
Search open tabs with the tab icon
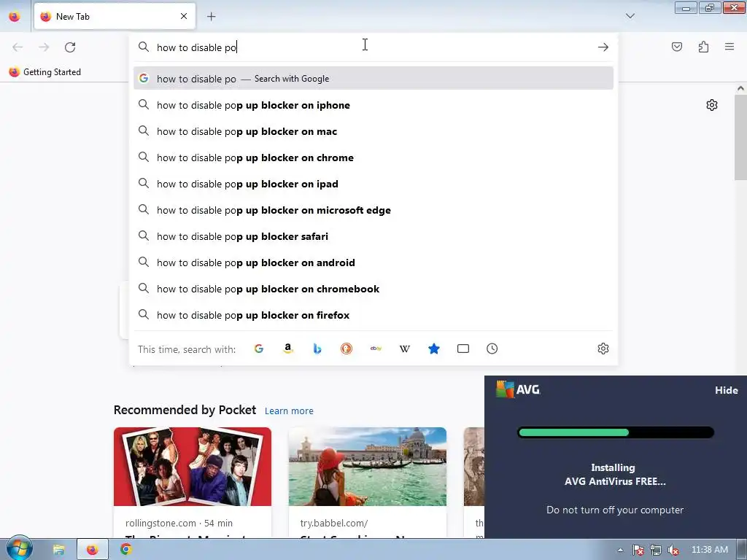pos(463,349)
